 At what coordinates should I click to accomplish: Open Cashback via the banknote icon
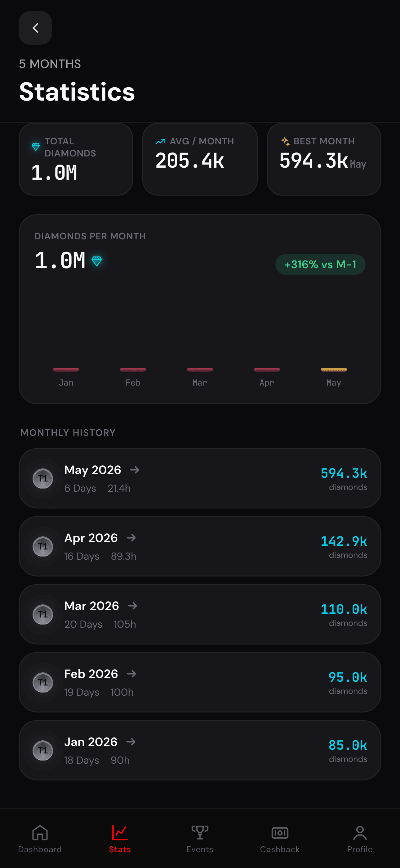[280, 833]
